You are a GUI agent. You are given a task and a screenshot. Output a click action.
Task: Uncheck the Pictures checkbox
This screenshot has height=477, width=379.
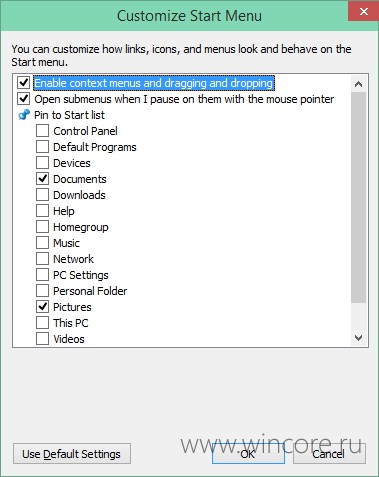coord(42,307)
